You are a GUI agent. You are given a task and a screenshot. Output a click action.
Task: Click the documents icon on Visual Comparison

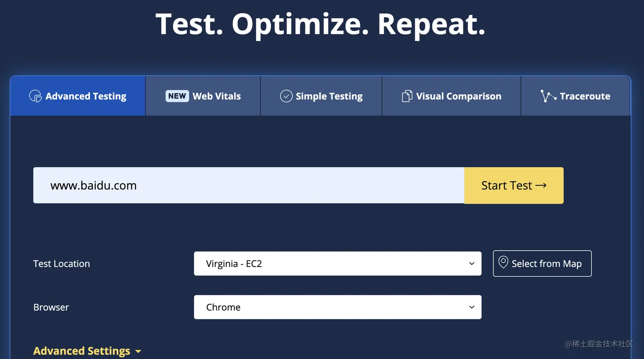click(x=407, y=96)
